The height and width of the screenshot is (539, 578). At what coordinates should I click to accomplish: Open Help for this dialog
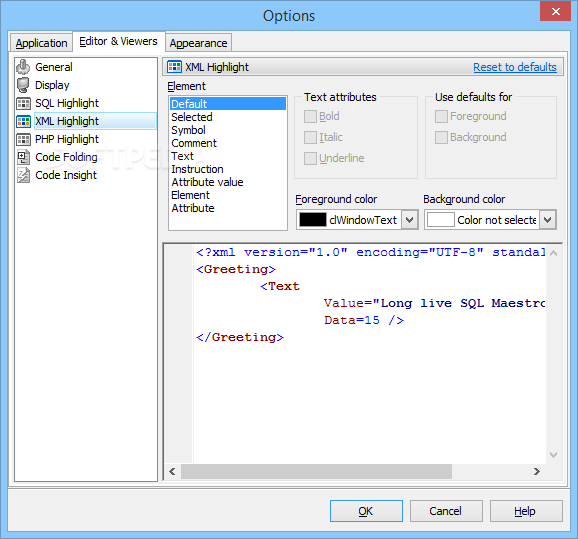click(x=526, y=511)
